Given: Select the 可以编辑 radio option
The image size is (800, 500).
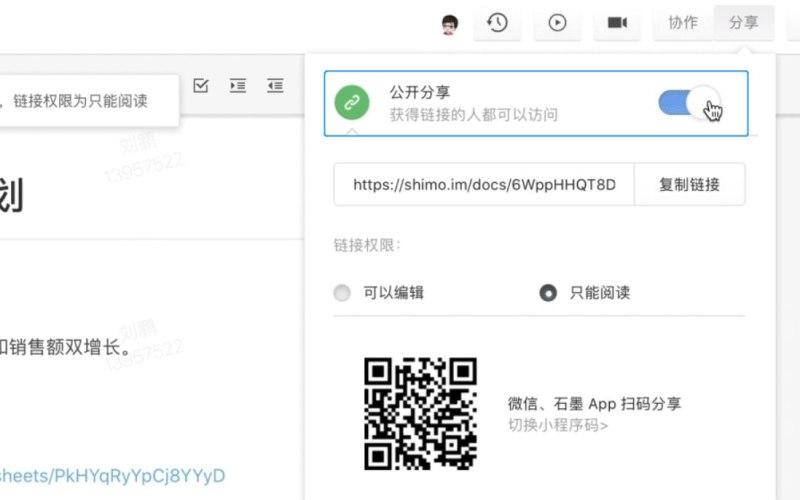Looking at the screenshot, I should pyautogui.click(x=342, y=293).
